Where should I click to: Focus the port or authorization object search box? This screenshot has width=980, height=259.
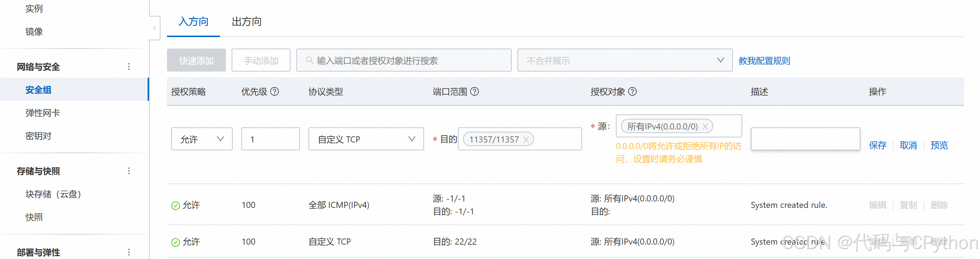click(x=404, y=60)
